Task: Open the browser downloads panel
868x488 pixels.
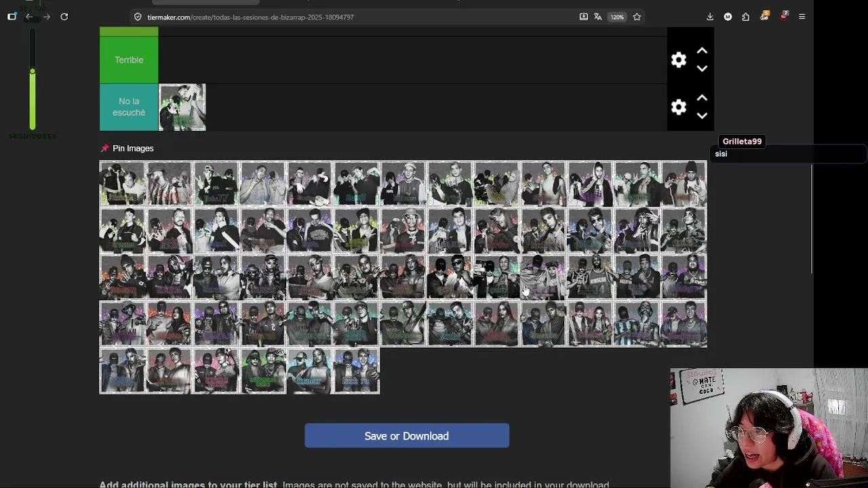Action: pyautogui.click(x=710, y=16)
